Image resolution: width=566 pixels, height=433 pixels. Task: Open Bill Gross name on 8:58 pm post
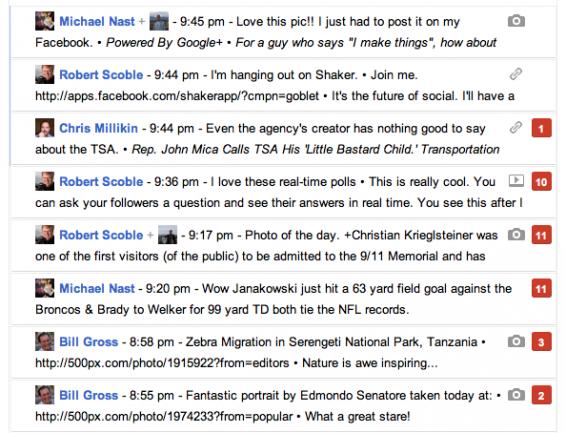coord(88,342)
